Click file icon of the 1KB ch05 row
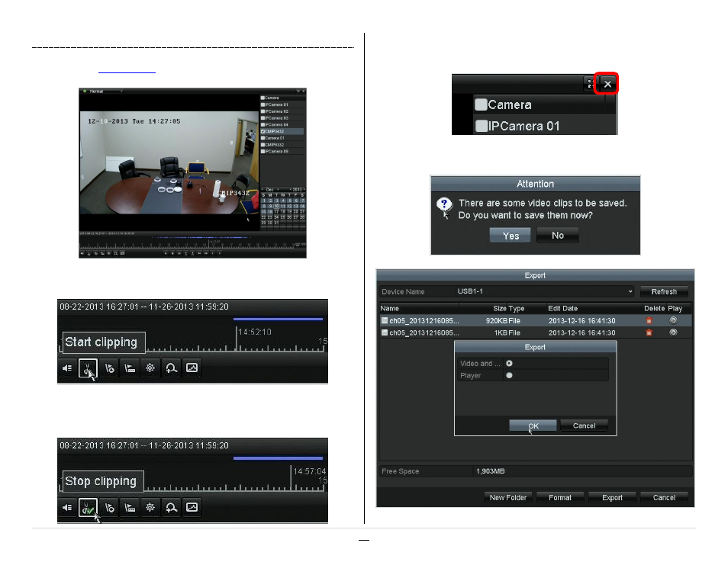Screen dimensions: 728x562 point(385,332)
